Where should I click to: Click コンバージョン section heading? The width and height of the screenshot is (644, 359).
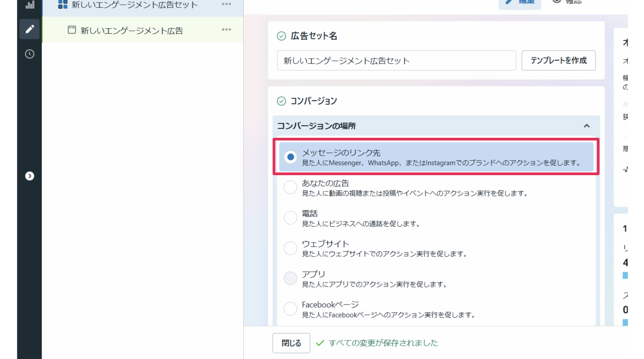(x=314, y=101)
